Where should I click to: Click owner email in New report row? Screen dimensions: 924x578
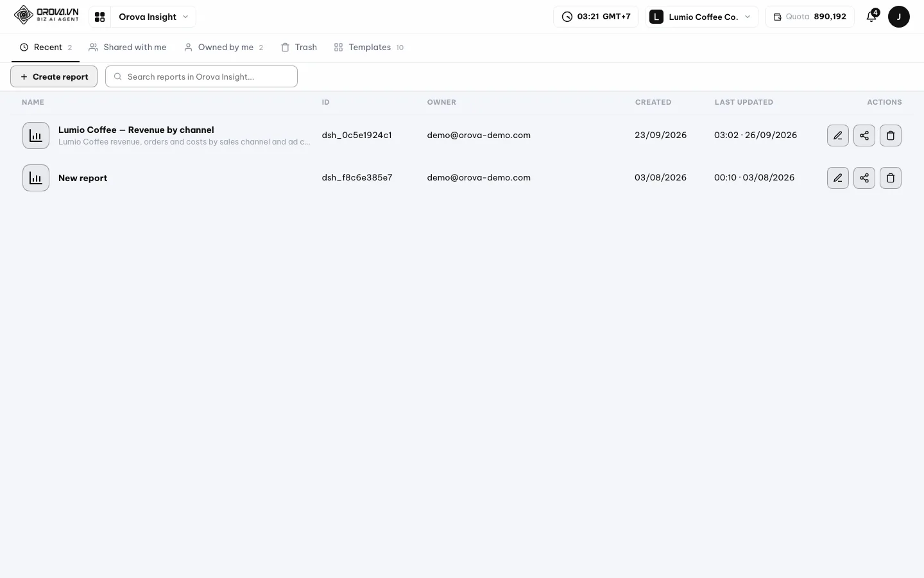pos(479,177)
